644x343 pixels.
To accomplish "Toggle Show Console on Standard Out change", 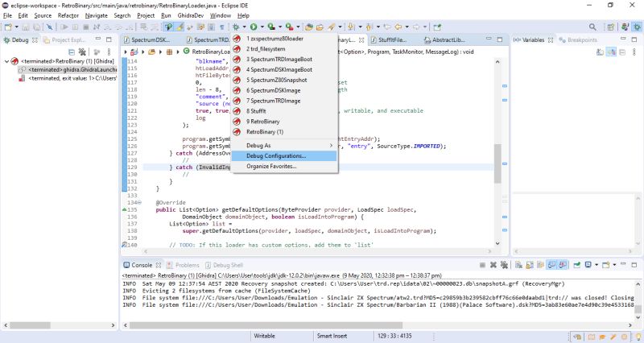I will click(551, 265).
